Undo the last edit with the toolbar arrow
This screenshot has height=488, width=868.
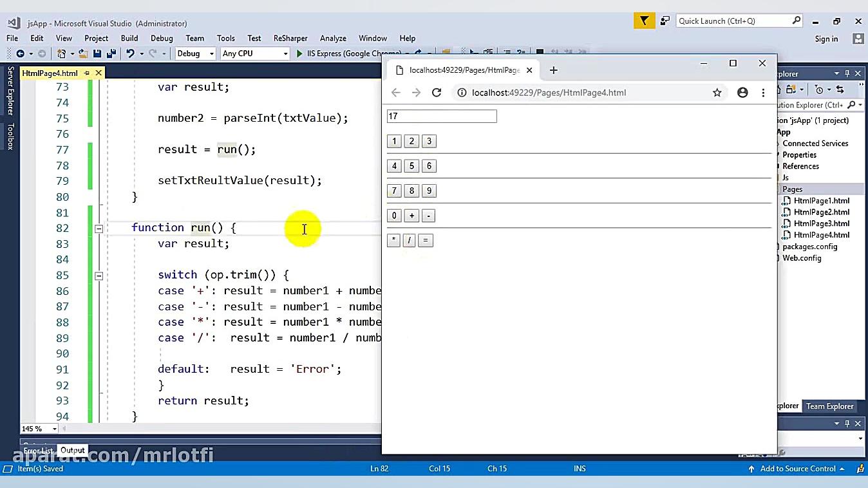[x=130, y=53]
